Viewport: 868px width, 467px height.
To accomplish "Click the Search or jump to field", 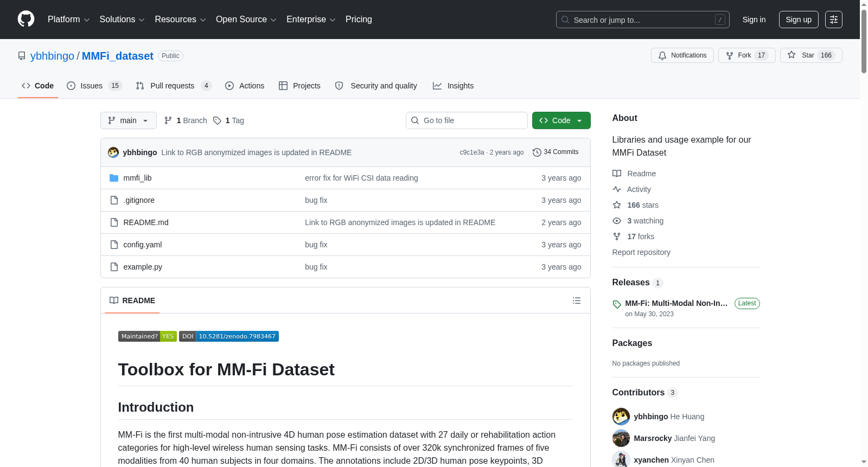I will click(643, 20).
